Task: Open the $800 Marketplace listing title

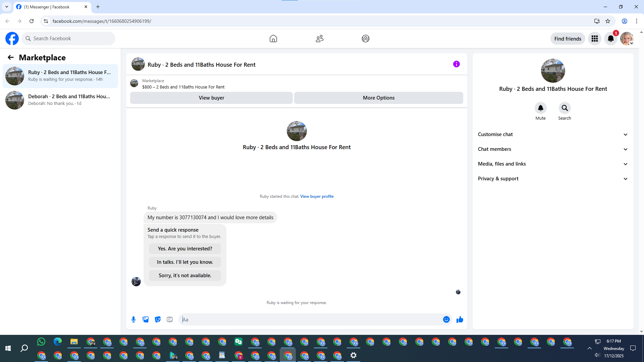Action: pyautogui.click(x=183, y=87)
